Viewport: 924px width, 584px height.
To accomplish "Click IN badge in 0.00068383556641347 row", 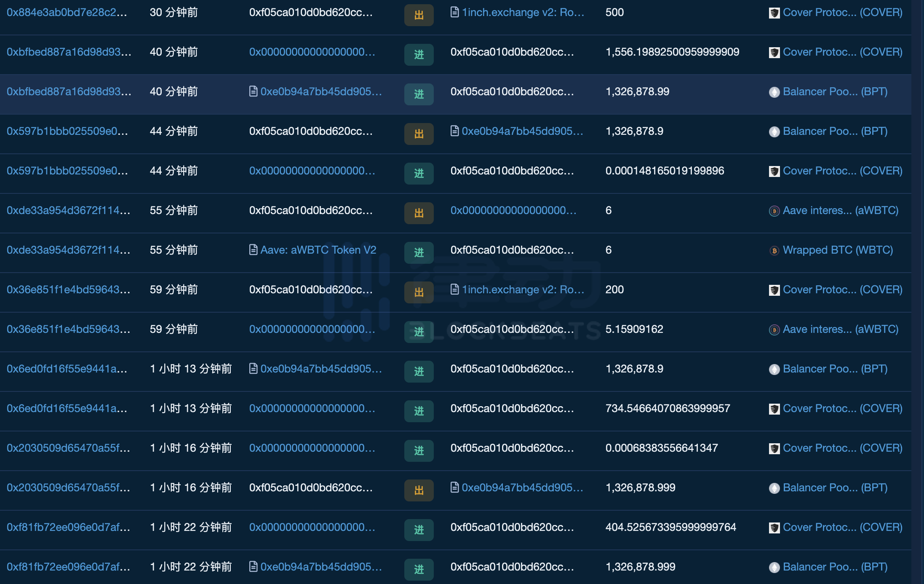I will tap(419, 451).
